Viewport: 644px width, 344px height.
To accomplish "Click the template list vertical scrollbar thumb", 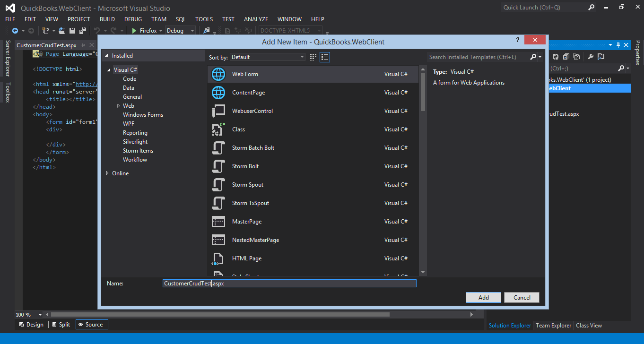I will [423, 92].
